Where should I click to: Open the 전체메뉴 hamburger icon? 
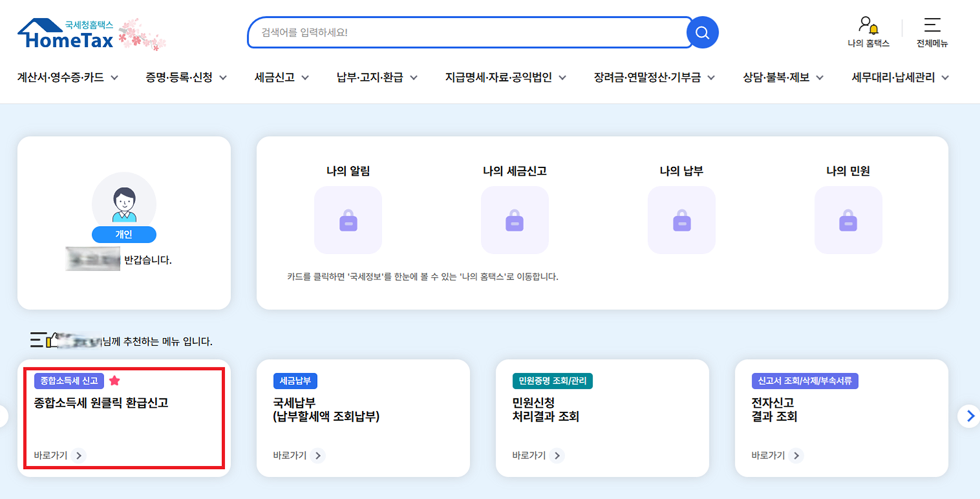pos(932,26)
